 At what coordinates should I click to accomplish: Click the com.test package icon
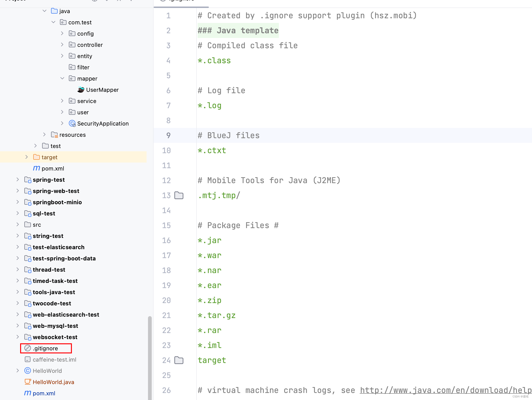tap(63, 22)
